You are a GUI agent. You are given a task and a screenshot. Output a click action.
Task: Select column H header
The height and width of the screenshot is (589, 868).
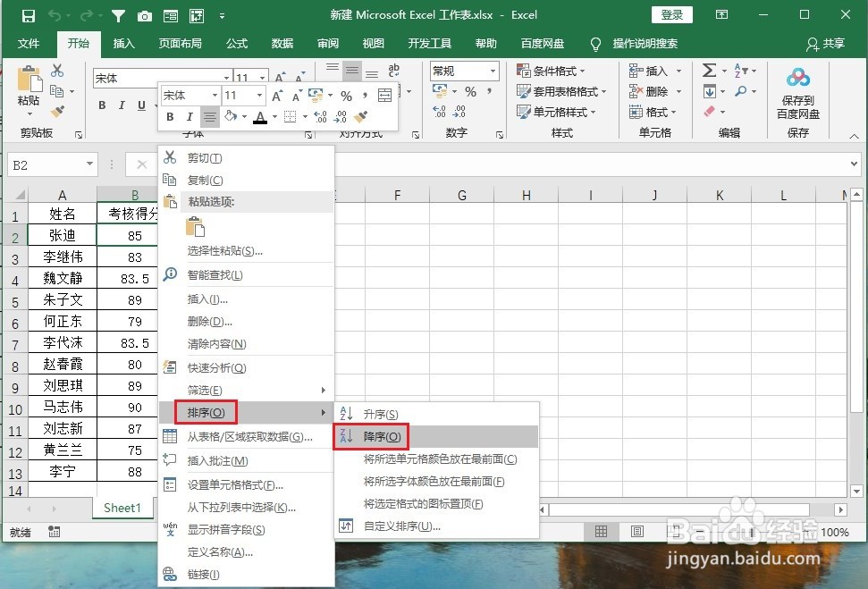click(x=526, y=195)
